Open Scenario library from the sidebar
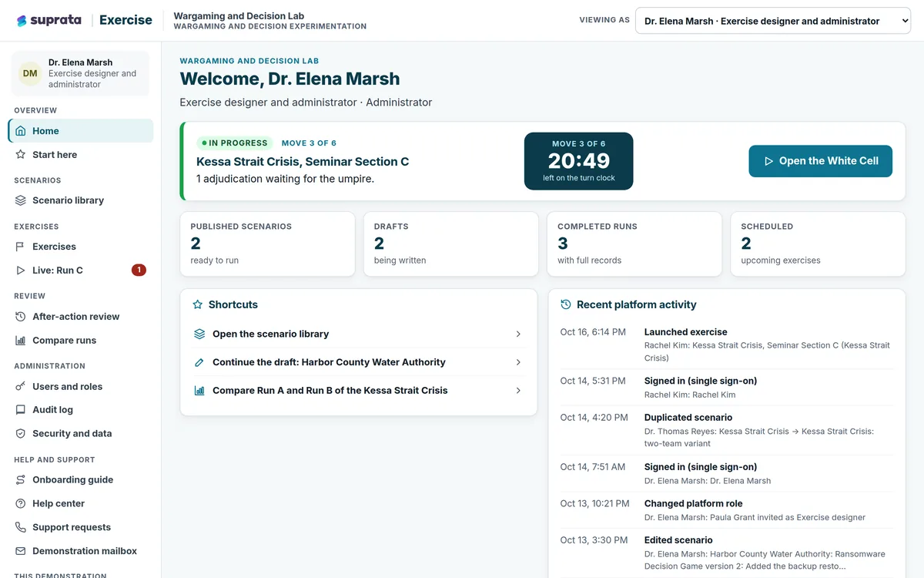The width and height of the screenshot is (924, 578). click(x=81, y=200)
